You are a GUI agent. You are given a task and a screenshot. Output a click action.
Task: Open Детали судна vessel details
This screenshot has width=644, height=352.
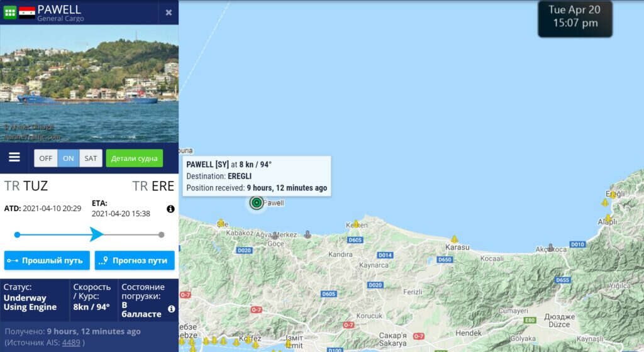pos(135,158)
